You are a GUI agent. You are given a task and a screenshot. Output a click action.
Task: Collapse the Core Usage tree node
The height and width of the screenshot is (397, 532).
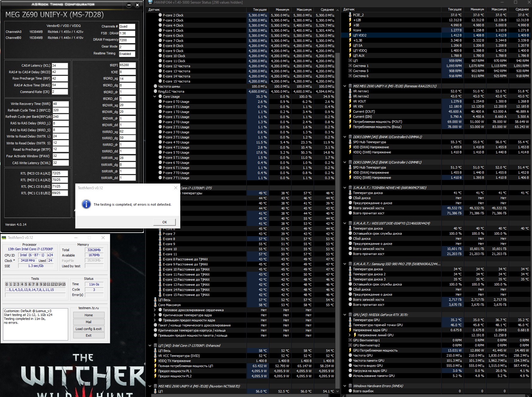click(155, 97)
